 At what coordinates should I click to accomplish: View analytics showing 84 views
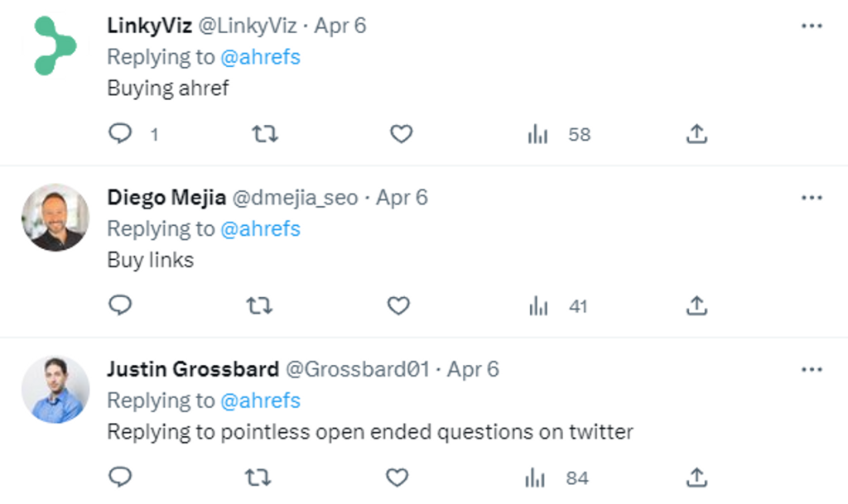pyautogui.click(x=556, y=478)
